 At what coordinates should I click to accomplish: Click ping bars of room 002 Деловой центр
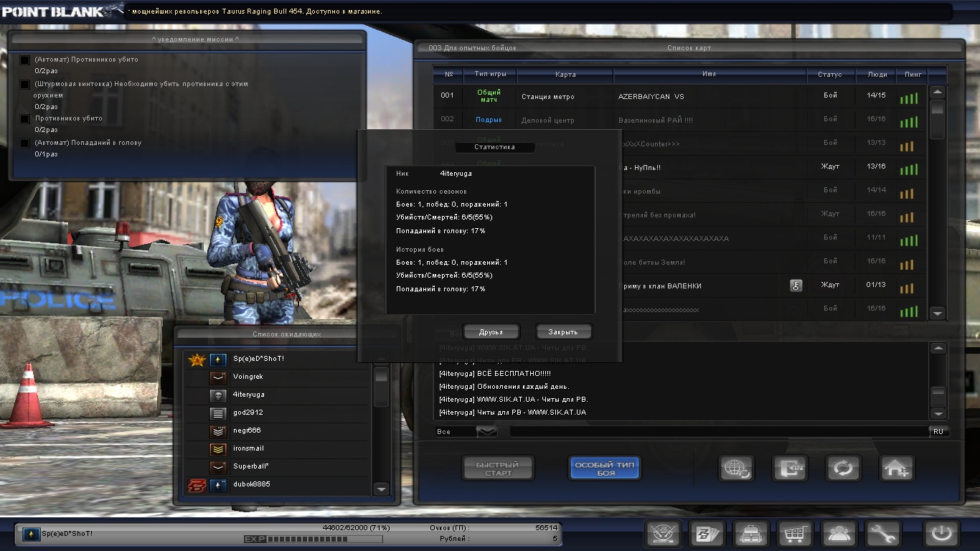pyautogui.click(x=909, y=122)
